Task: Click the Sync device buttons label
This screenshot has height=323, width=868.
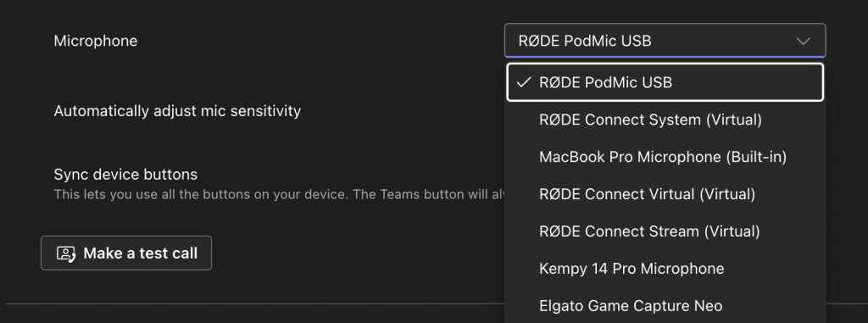Action: click(x=125, y=174)
